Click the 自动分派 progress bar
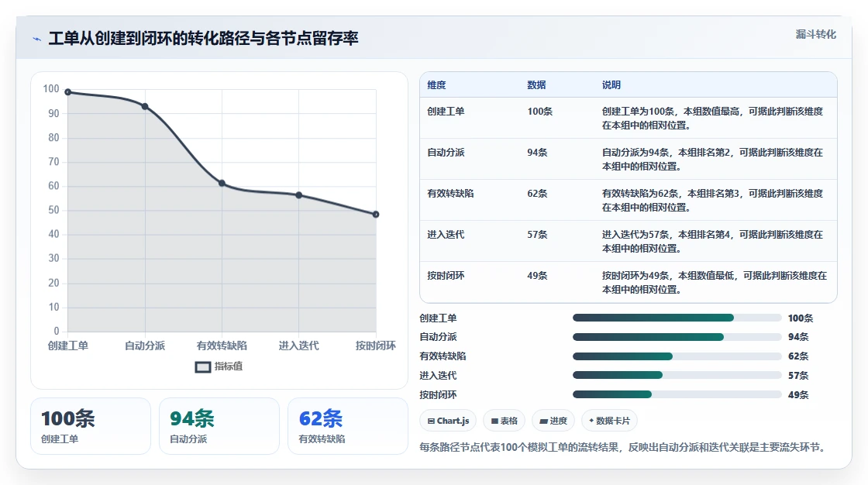The image size is (868, 485). (677, 337)
